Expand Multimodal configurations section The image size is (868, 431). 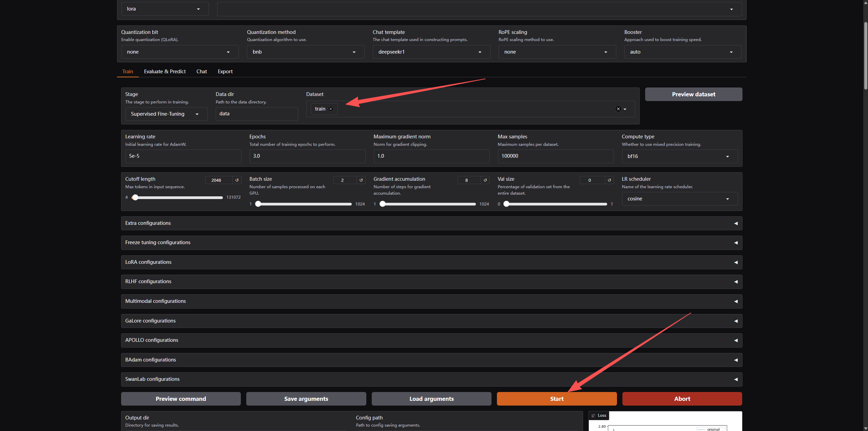(x=431, y=301)
